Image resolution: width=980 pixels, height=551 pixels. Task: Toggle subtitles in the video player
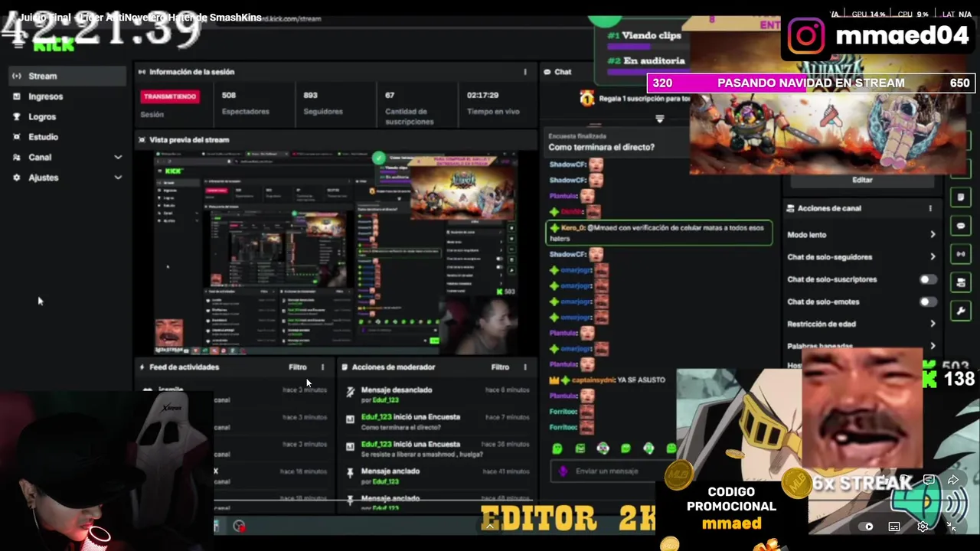tap(894, 527)
